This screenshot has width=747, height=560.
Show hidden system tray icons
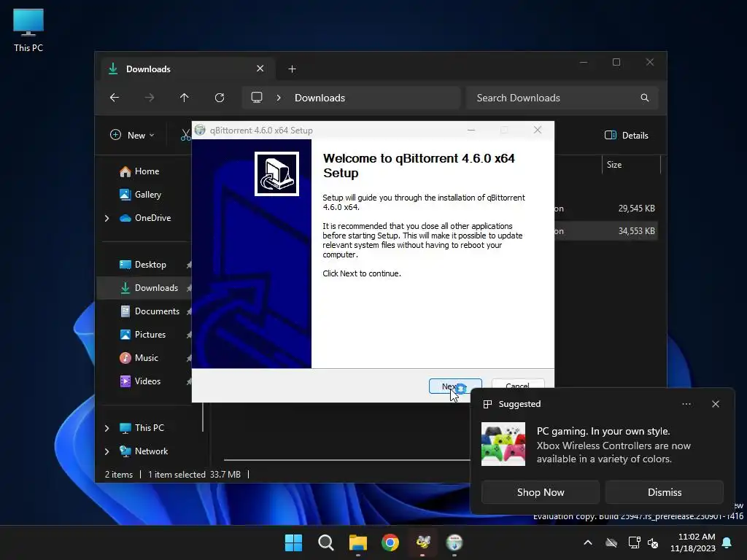point(588,542)
